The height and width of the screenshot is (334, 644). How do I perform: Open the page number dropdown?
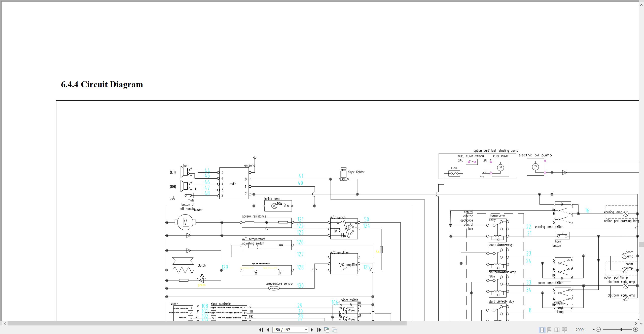[306, 330]
